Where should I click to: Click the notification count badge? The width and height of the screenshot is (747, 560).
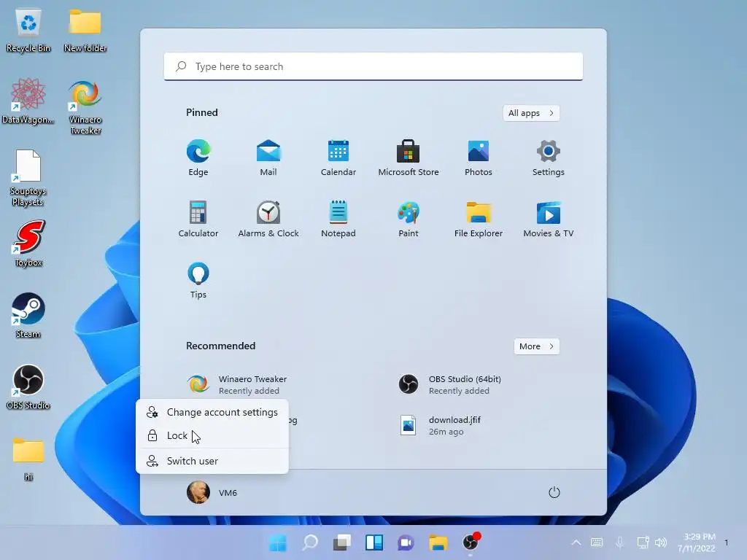727,542
